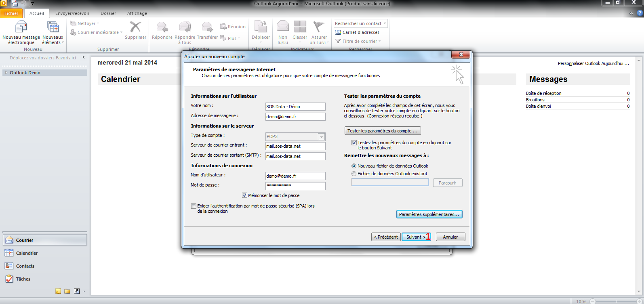Select Fichier de données Outlook existant option
The image size is (644, 304).
[354, 174]
